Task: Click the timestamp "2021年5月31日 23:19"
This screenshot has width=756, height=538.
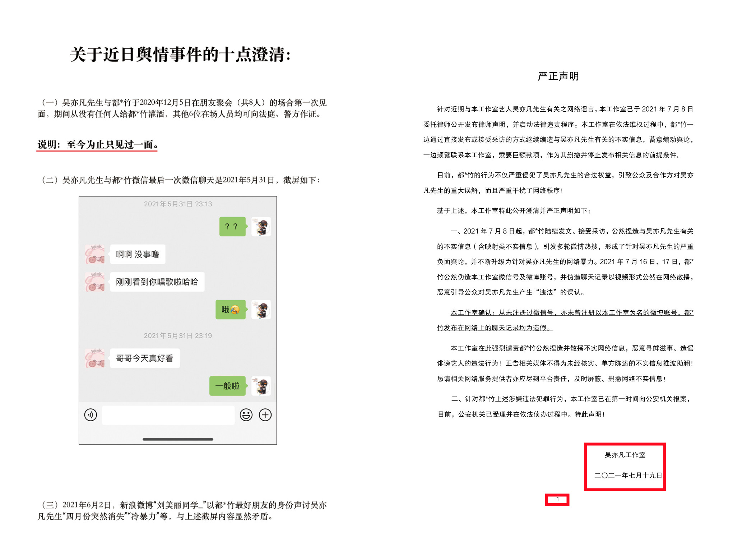Action: point(178,336)
